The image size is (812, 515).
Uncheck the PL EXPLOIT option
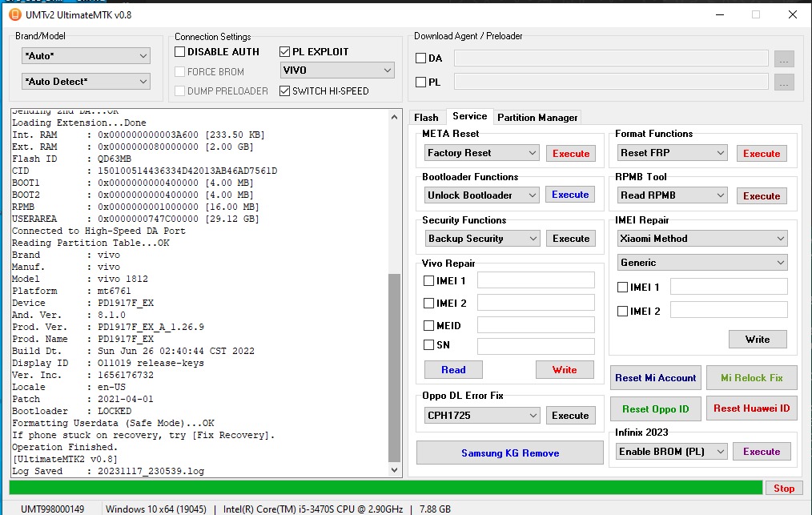click(x=285, y=52)
